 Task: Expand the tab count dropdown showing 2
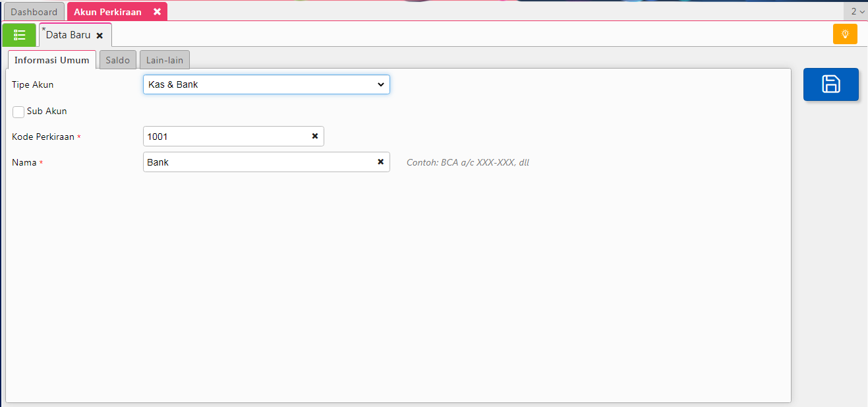point(857,11)
